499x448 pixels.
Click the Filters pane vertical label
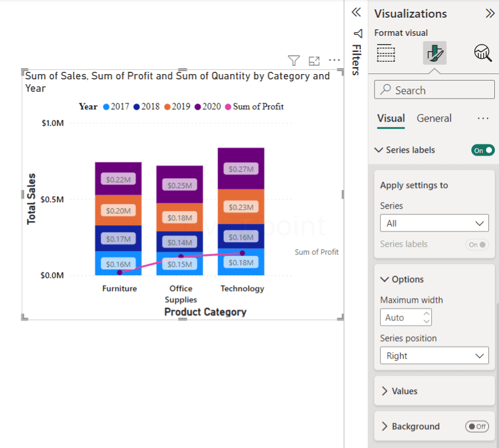pyautogui.click(x=356, y=60)
